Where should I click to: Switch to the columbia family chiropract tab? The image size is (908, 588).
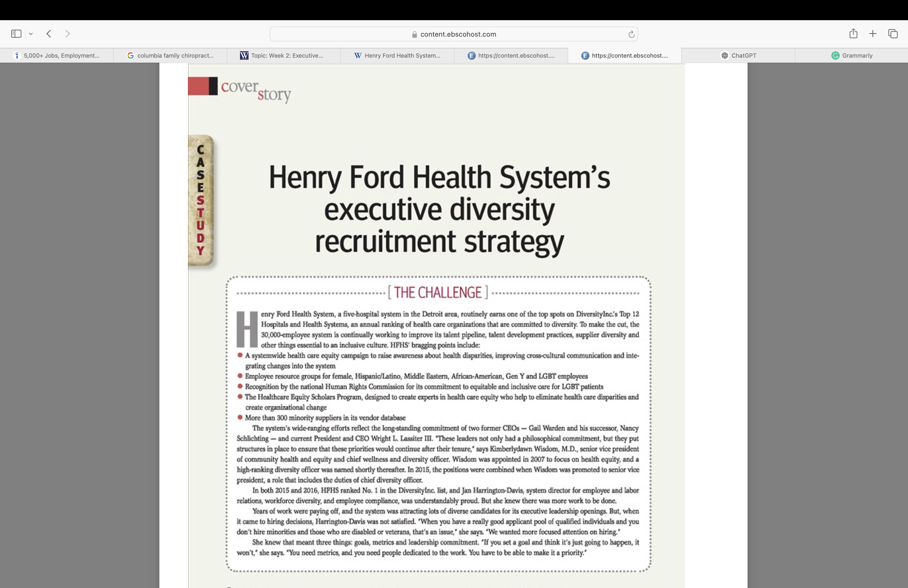170,55
